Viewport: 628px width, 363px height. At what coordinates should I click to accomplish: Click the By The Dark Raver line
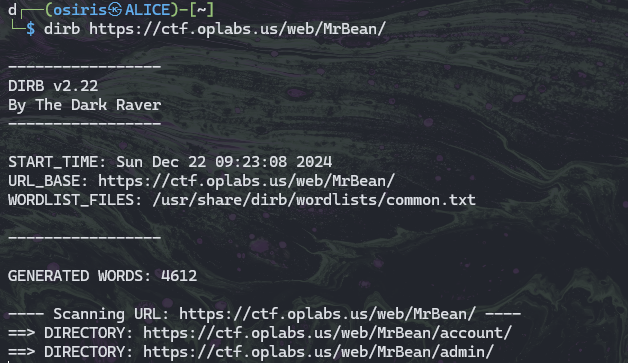[x=85, y=105]
